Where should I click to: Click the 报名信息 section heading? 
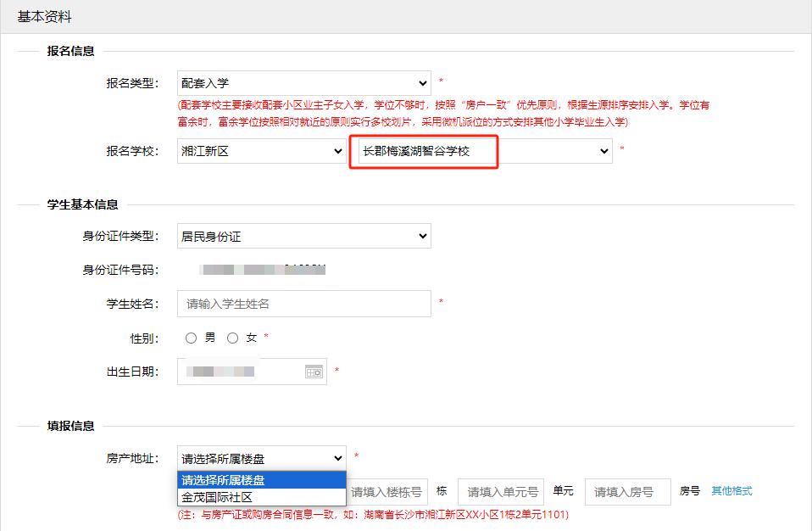pyautogui.click(x=70, y=51)
